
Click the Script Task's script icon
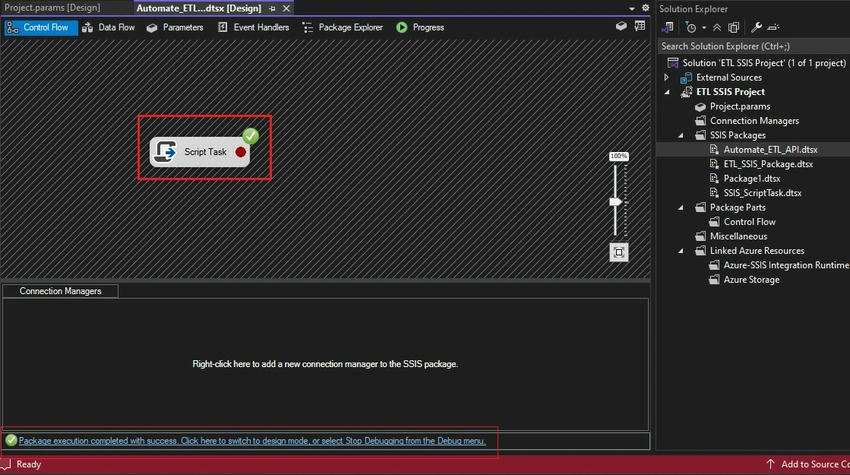pos(165,152)
